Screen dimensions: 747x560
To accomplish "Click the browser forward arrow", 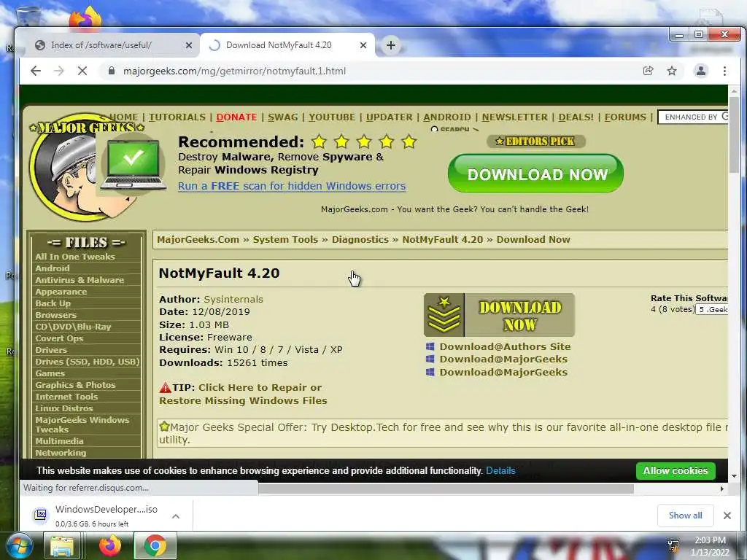I will click(59, 71).
